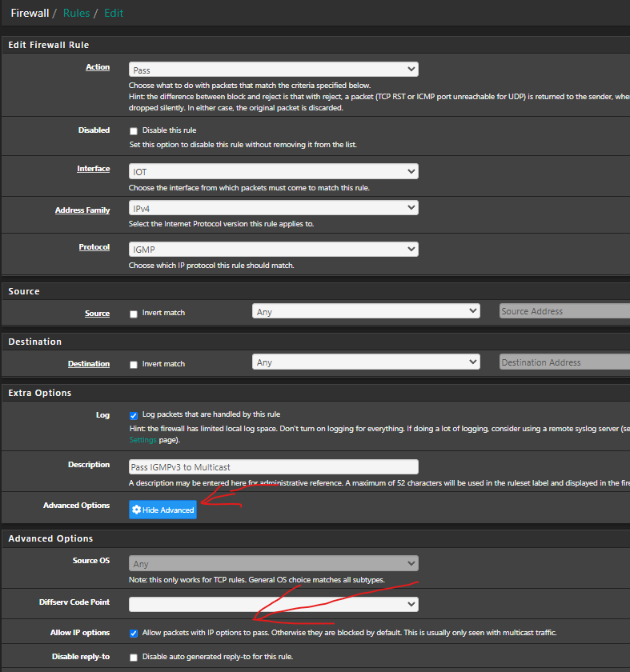This screenshot has width=630, height=672.
Task: Click the Destination Address input field
Action: (x=564, y=362)
